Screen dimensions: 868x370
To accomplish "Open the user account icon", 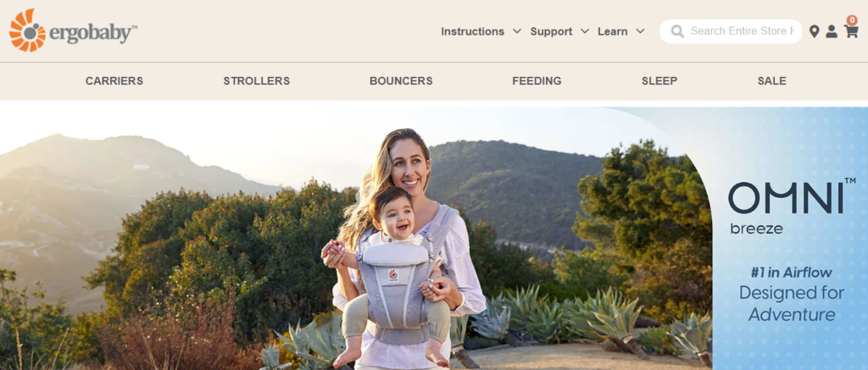I will (832, 31).
